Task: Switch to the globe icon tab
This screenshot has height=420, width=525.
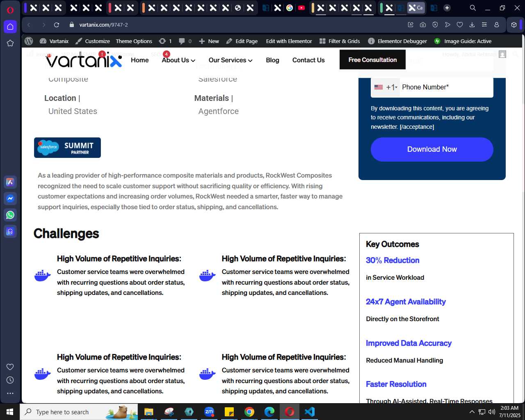Action: click(x=238, y=8)
